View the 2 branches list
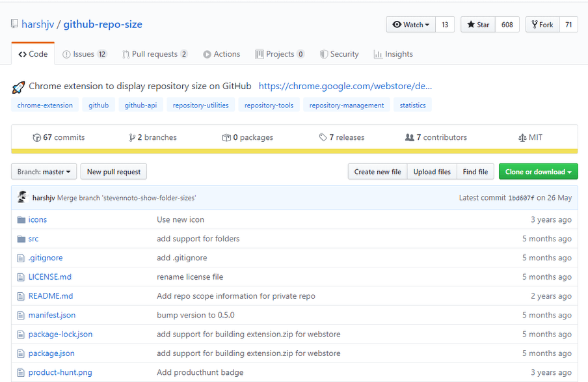The width and height of the screenshot is (588, 382). [153, 138]
